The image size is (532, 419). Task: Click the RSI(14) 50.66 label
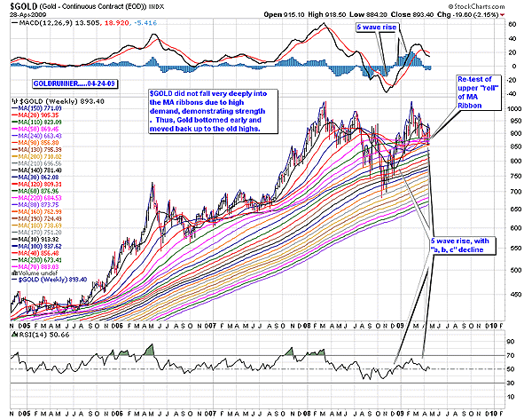pyautogui.click(x=43, y=335)
